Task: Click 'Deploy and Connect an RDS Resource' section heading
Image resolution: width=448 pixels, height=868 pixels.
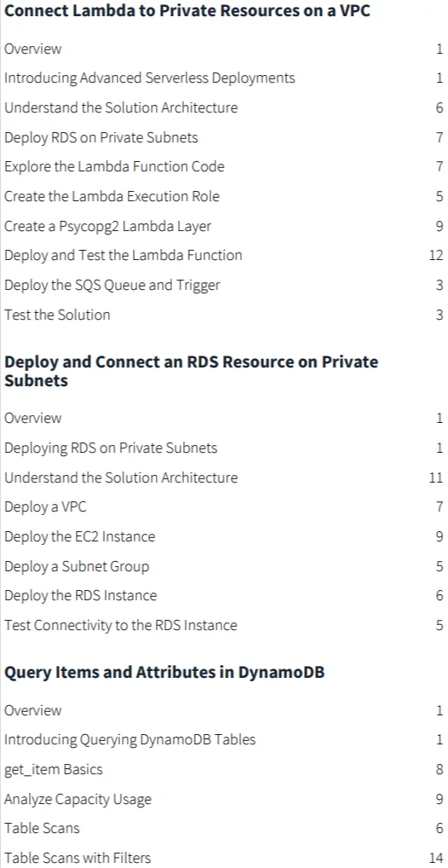Action: 191,371
